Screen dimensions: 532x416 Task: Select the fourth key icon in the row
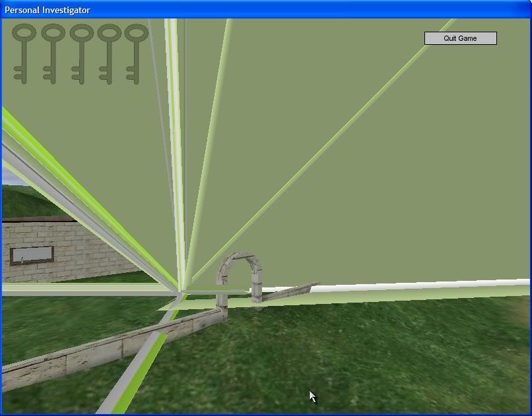tap(109, 53)
